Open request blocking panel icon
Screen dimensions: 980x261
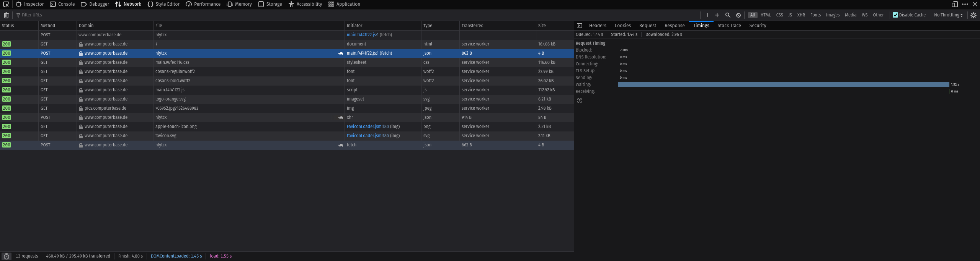pyautogui.click(x=738, y=15)
